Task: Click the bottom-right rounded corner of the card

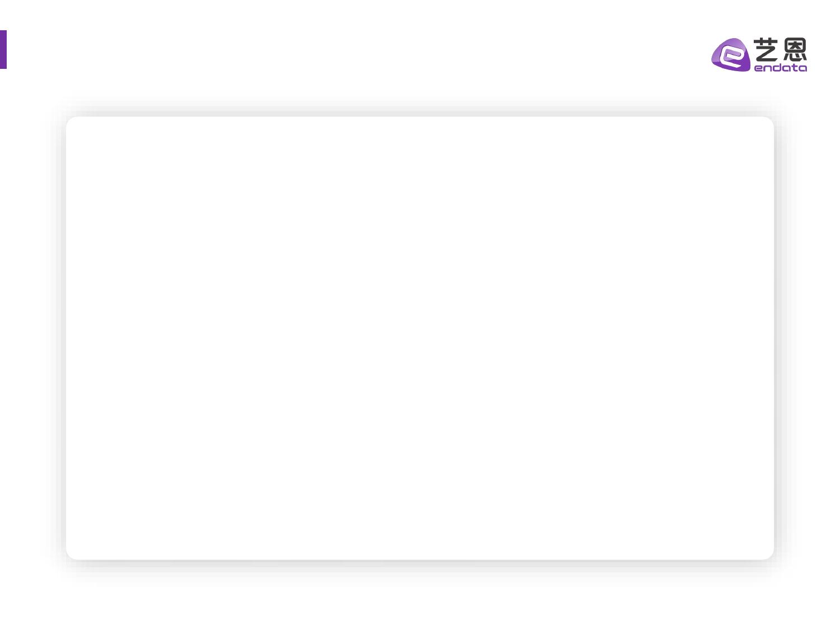Action: pyautogui.click(x=769, y=555)
